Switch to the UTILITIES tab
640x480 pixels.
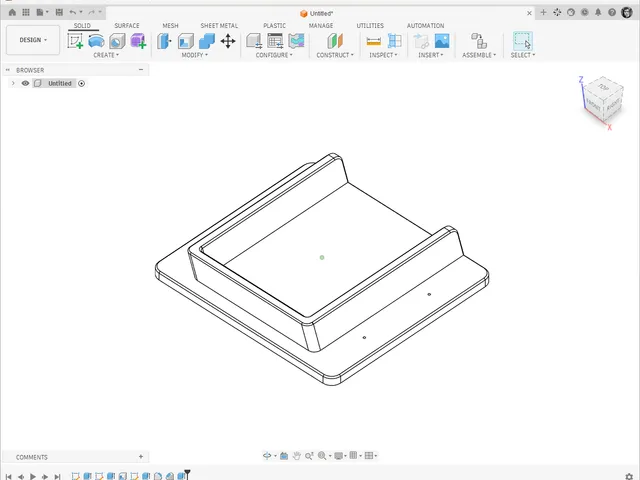tap(370, 25)
